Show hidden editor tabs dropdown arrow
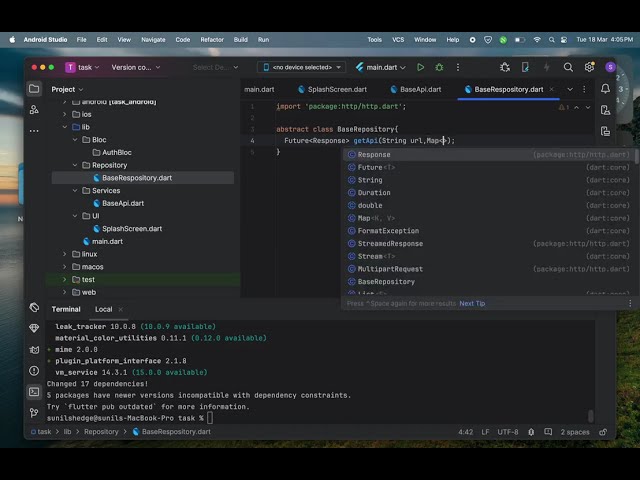The image size is (640, 480). pos(570,89)
